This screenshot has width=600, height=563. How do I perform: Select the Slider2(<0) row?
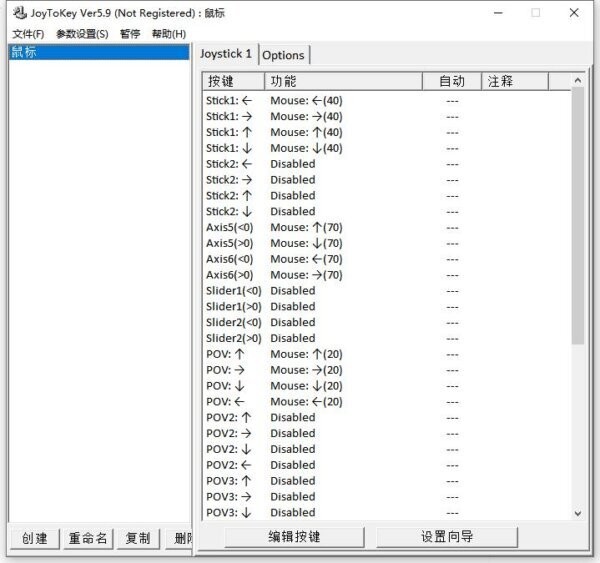tap(386, 323)
